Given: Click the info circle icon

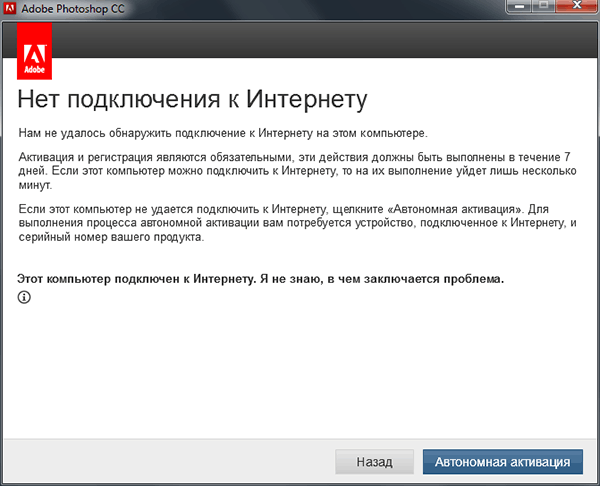Looking at the screenshot, I should click(24, 297).
